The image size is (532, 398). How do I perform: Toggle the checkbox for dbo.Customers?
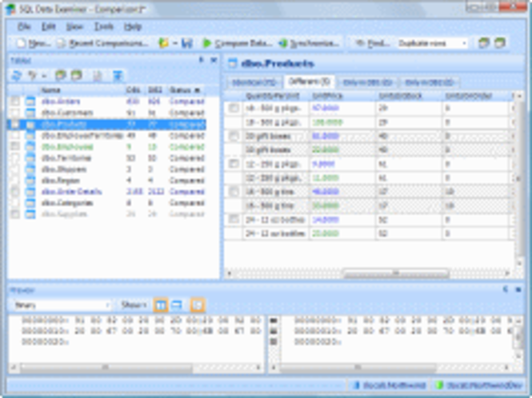point(15,113)
